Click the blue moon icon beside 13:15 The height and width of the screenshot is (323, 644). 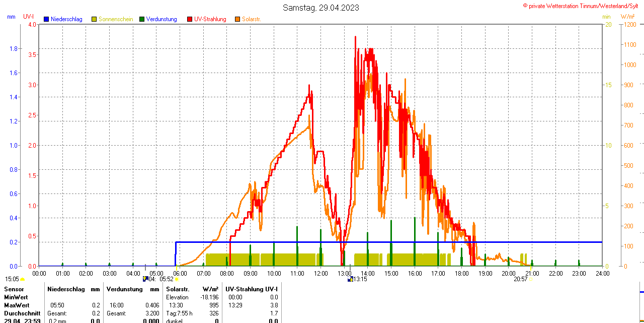point(350,279)
